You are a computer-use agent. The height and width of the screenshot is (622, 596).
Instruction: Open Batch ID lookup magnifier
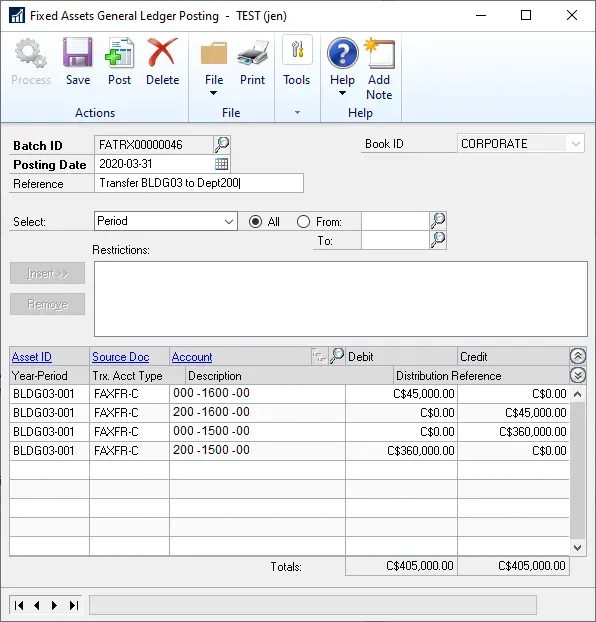(222, 144)
